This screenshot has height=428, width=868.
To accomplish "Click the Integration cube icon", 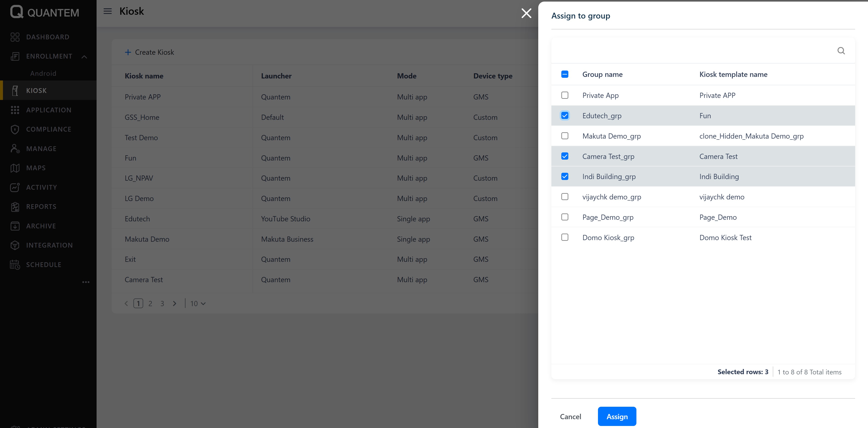I will (15, 245).
